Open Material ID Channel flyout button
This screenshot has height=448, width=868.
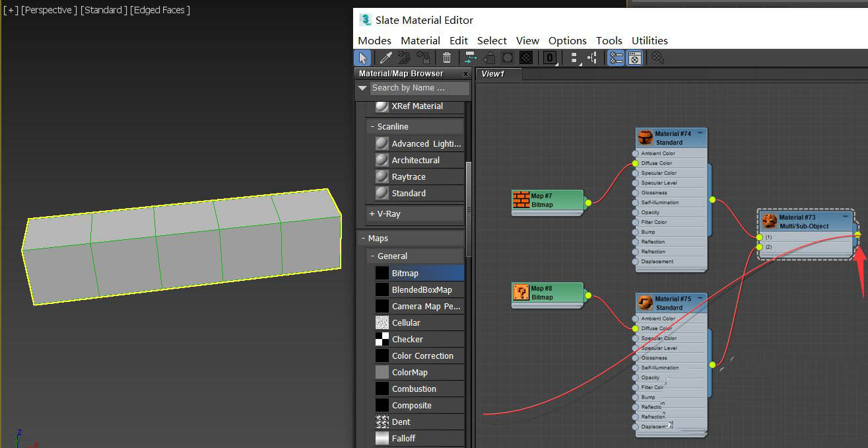[550, 58]
